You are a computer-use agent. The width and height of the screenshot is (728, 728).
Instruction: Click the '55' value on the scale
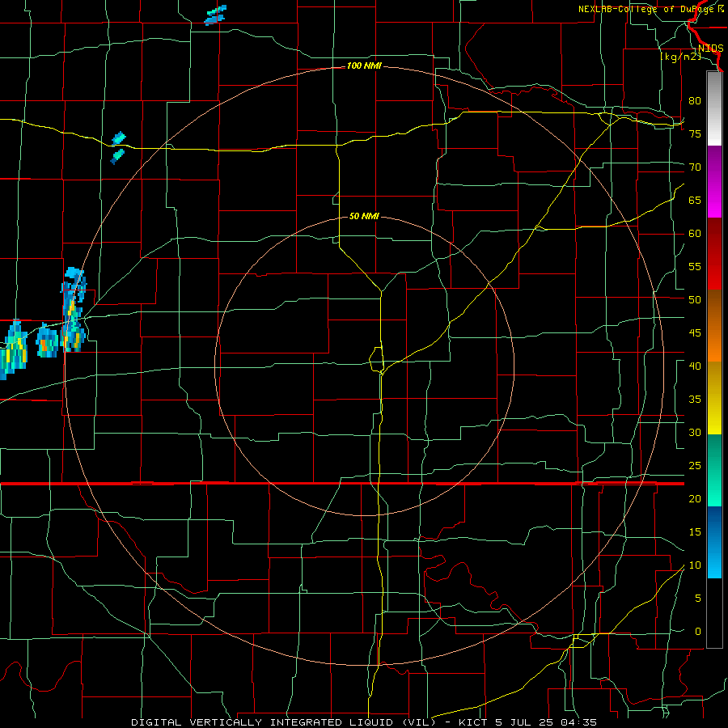click(x=695, y=266)
